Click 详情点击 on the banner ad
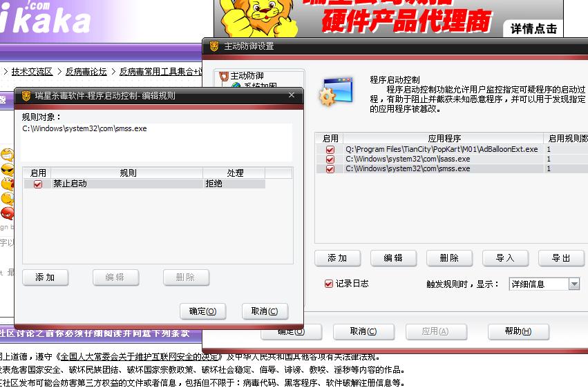Viewport: 588px width, 390px height. click(x=533, y=28)
